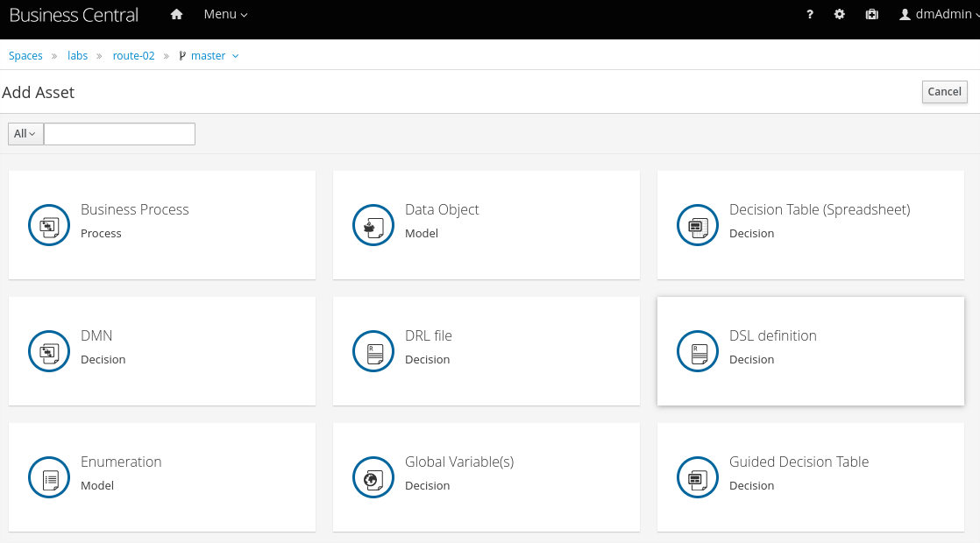Navigate to Spaces breadcrumb link
The height and width of the screenshot is (543, 980).
[25, 56]
